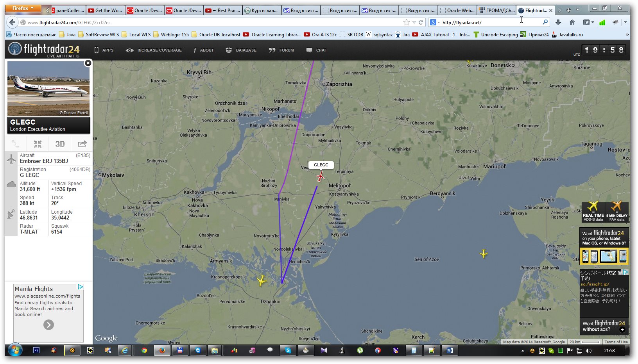Click the volume speaker tray icon
638x364 pixels.
pyautogui.click(x=588, y=351)
